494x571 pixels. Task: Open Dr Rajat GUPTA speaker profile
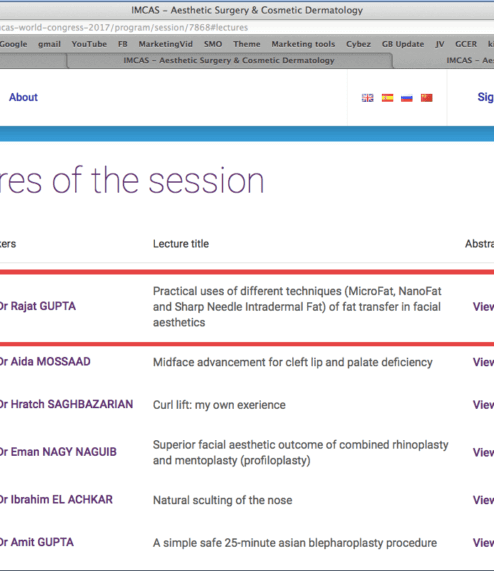tap(37, 306)
